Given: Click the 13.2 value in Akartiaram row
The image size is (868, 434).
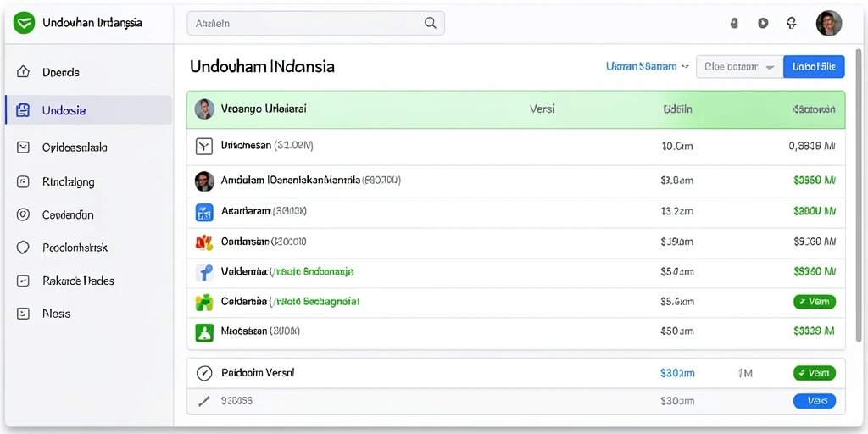Looking at the screenshot, I should [677, 211].
